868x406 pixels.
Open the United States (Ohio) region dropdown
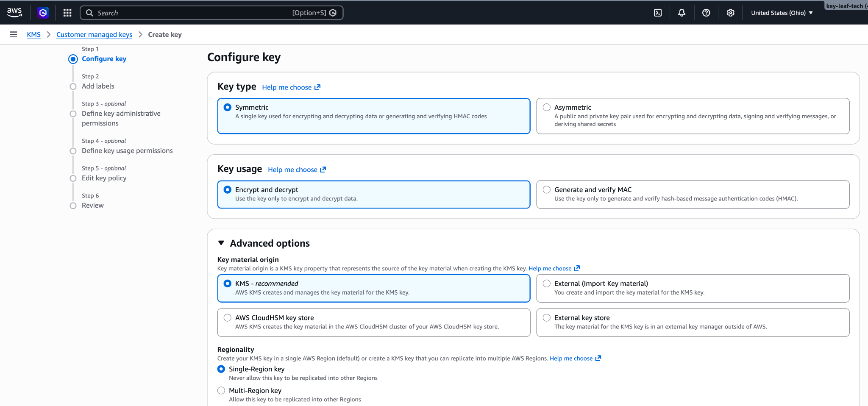[x=782, y=13]
